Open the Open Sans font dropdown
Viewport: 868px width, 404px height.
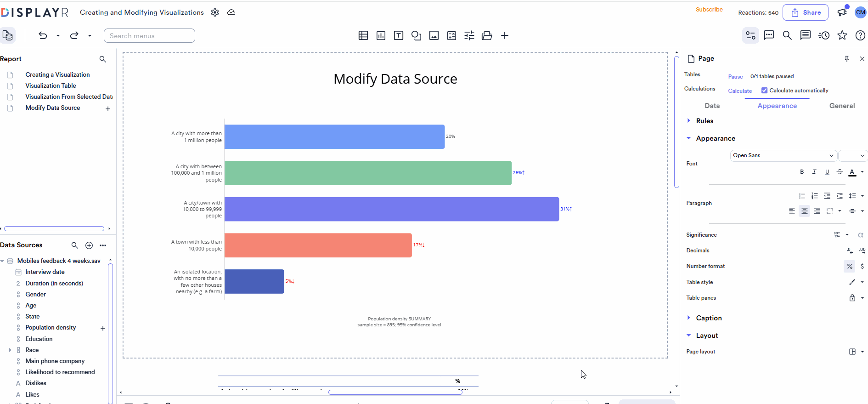pyautogui.click(x=783, y=156)
